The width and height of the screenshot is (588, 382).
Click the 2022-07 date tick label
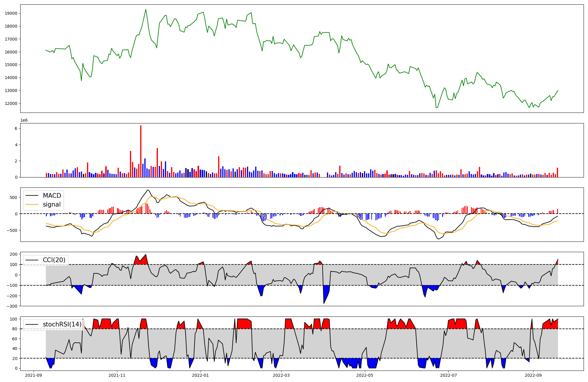(x=448, y=375)
